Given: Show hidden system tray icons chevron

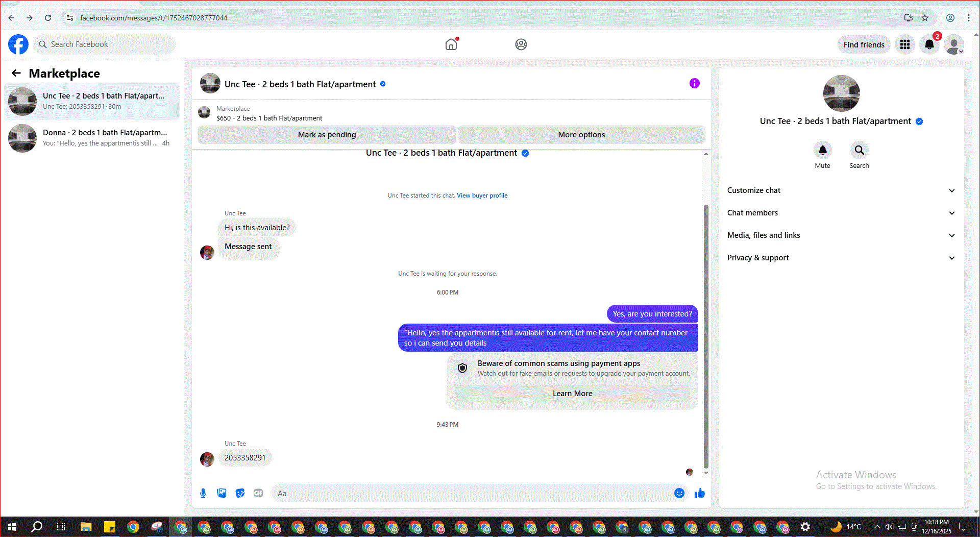Looking at the screenshot, I should pos(877,527).
